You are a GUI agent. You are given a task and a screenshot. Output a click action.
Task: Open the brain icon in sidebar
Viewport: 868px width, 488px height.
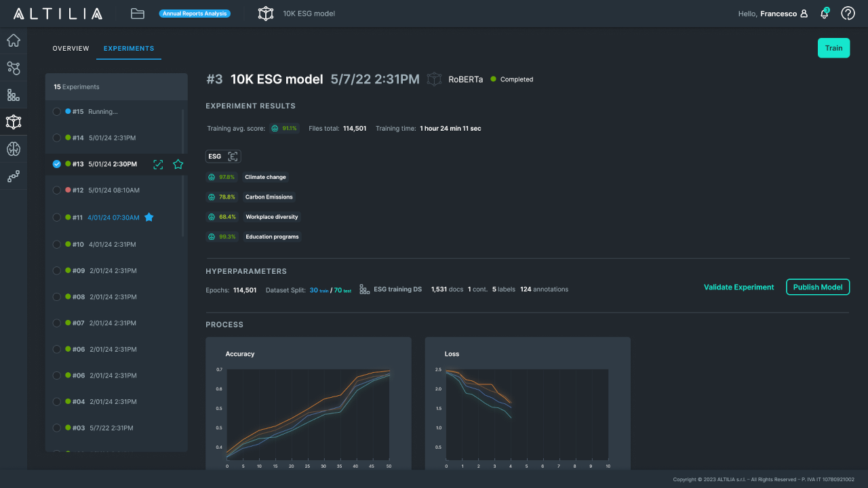tap(14, 149)
